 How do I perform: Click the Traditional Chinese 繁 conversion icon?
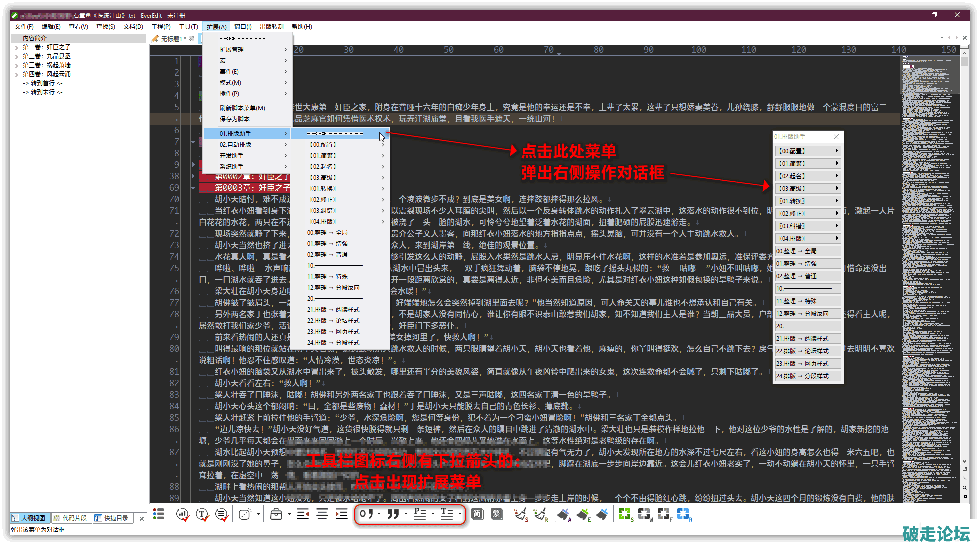[x=497, y=514]
